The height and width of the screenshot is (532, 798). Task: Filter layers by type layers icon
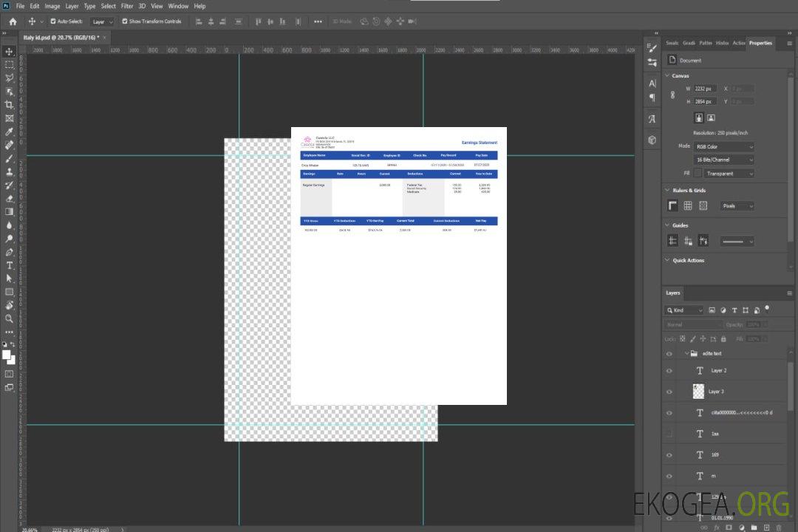[734, 310]
